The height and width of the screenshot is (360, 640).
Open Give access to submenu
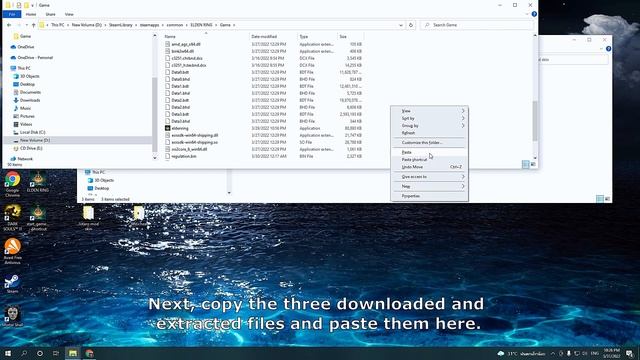pos(429,177)
